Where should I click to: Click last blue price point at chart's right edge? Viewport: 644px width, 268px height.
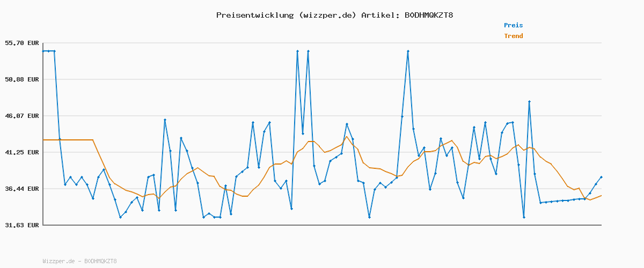[601, 177]
